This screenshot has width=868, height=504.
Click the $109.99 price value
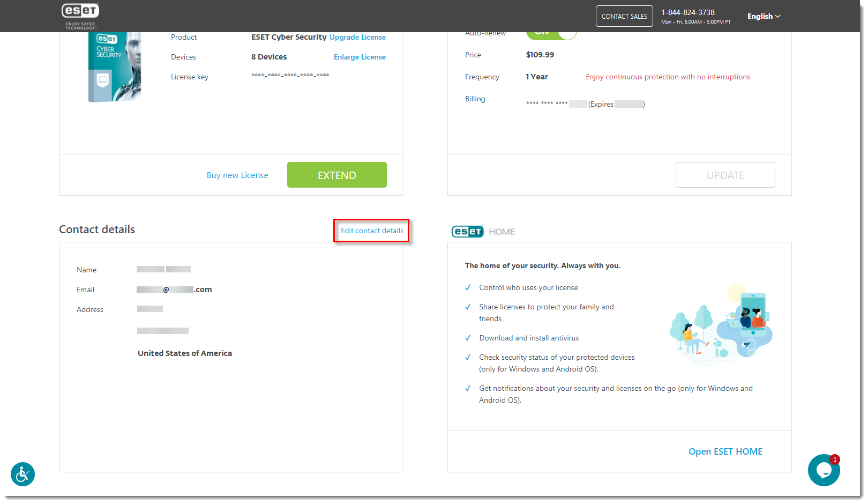pyautogui.click(x=540, y=55)
